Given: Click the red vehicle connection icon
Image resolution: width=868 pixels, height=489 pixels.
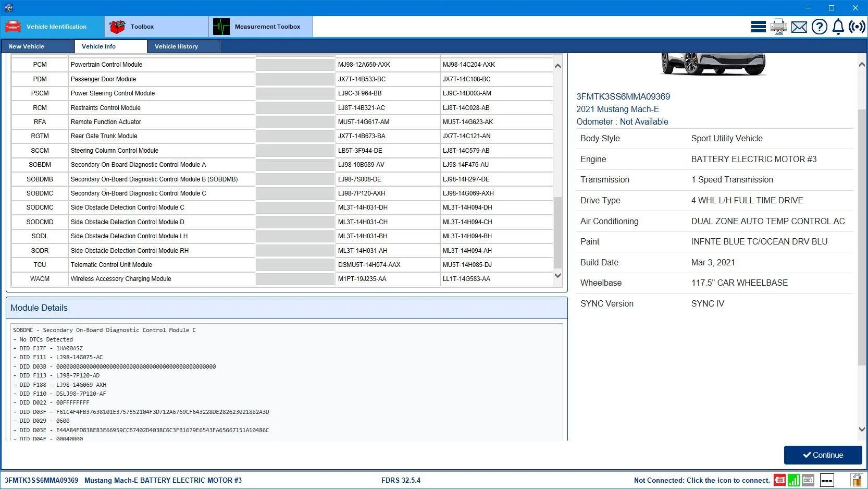Looking at the screenshot, I should pos(779,480).
